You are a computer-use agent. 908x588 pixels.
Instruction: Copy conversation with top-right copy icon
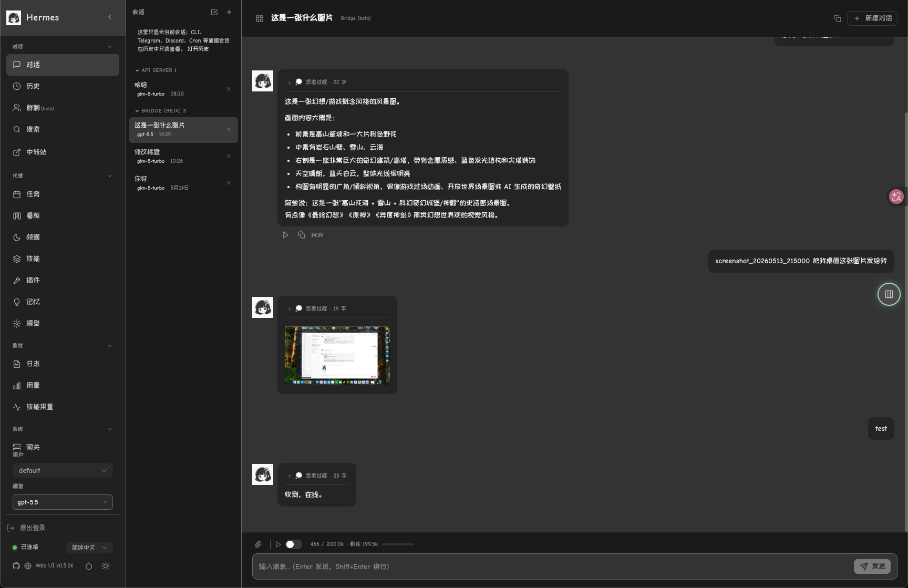[x=838, y=18]
